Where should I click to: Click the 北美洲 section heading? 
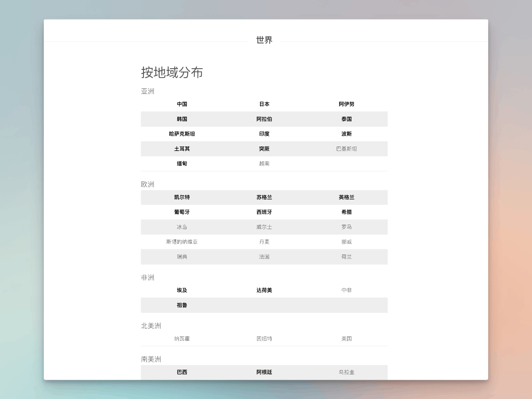point(151,326)
